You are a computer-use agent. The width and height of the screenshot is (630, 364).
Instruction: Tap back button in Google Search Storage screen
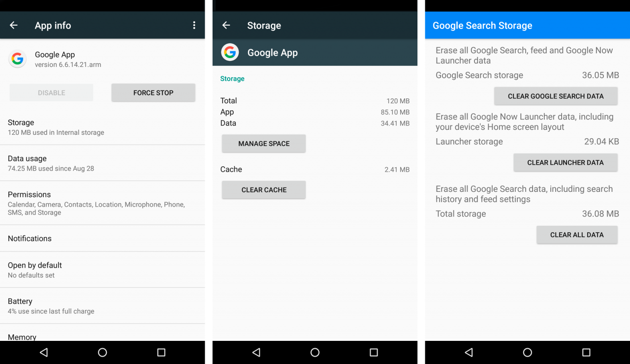tap(469, 352)
